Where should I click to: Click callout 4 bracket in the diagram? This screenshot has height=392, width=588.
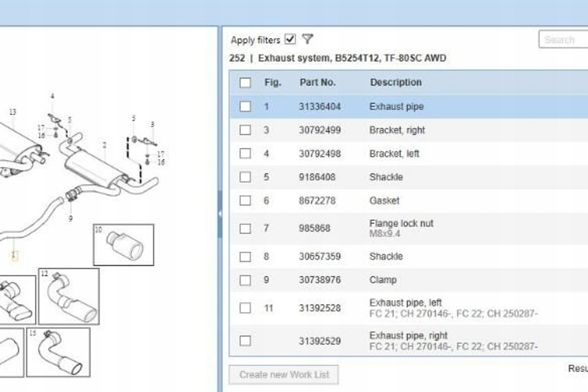point(52,96)
